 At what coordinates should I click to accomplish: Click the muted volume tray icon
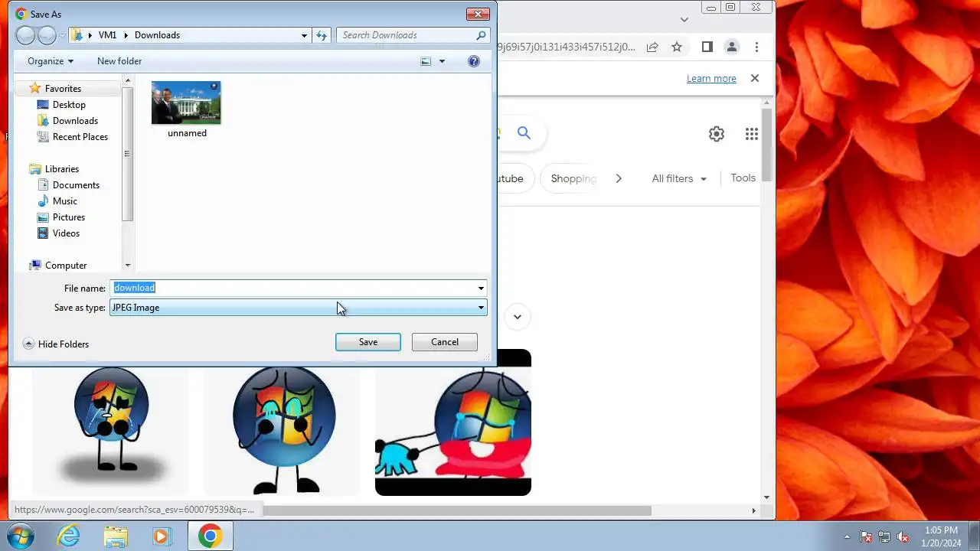pos(903,536)
